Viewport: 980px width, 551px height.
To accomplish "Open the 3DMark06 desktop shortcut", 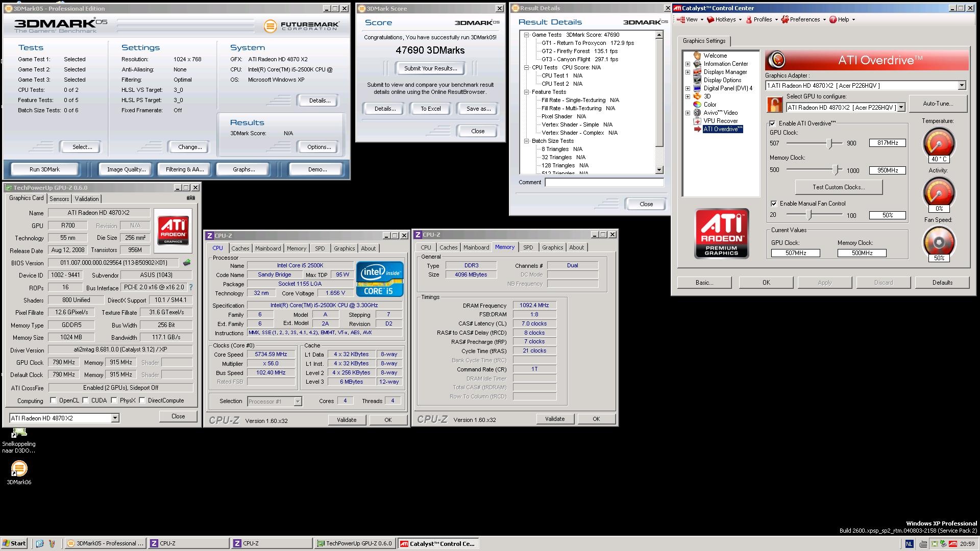I will pyautogui.click(x=19, y=468).
